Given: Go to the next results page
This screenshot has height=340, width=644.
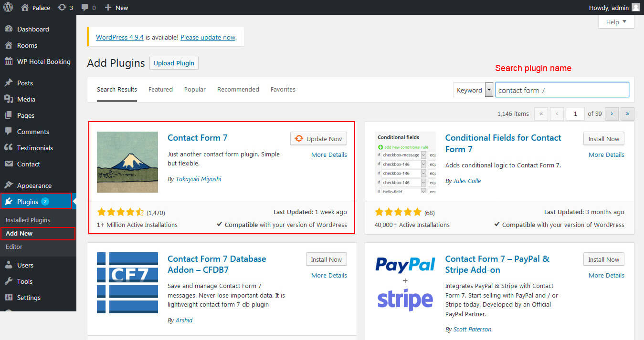Looking at the screenshot, I should click(612, 114).
